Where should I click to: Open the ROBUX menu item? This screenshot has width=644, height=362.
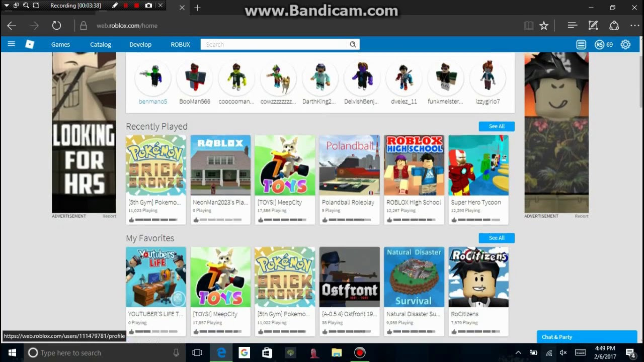point(180,44)
